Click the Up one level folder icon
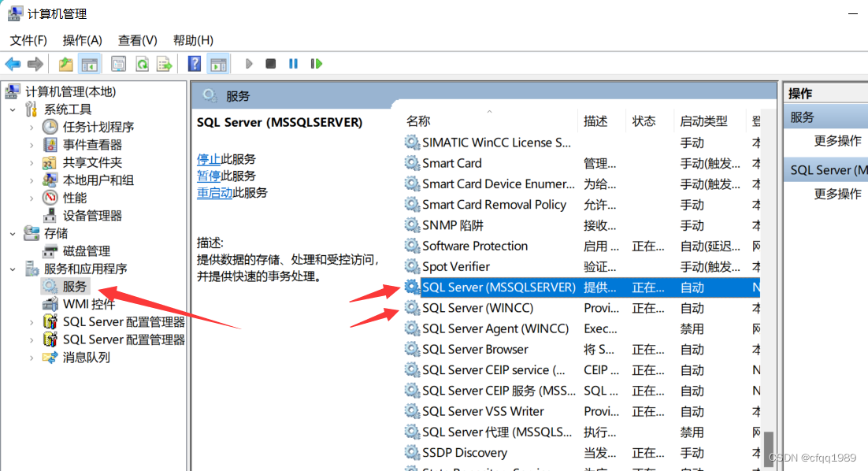 [66, 65]
